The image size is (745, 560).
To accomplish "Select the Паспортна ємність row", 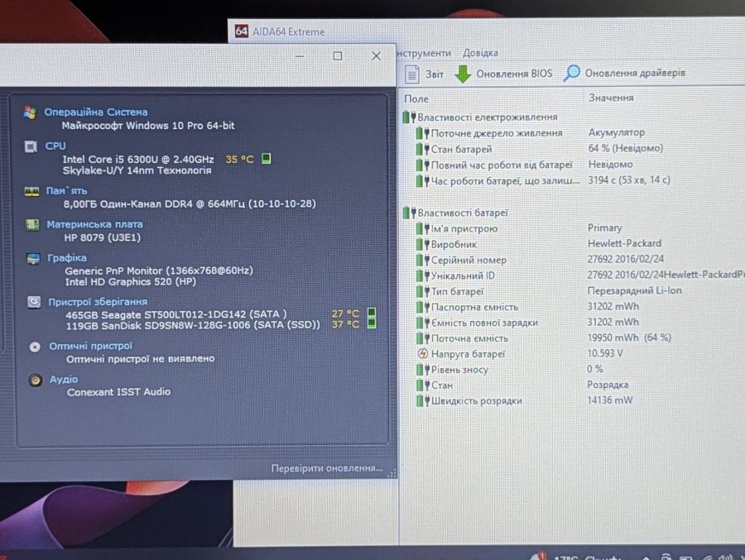I will click(x=574, y=307).
